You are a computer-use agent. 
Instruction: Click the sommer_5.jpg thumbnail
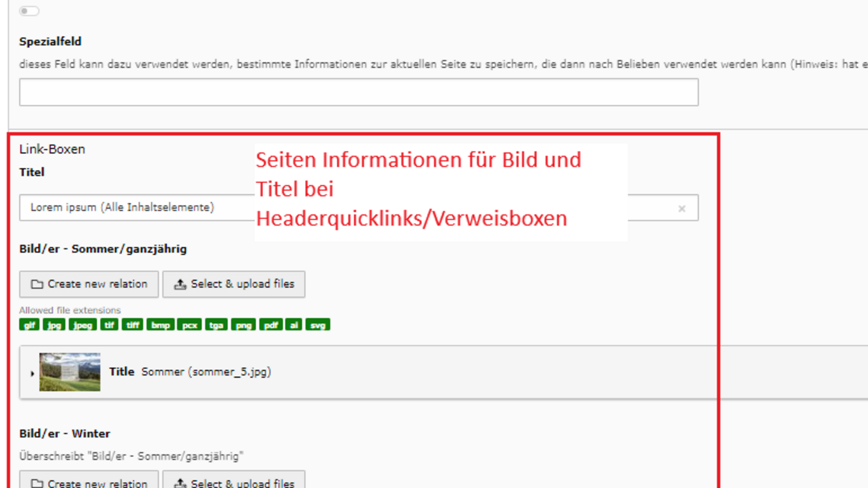(x=70, y=372)
